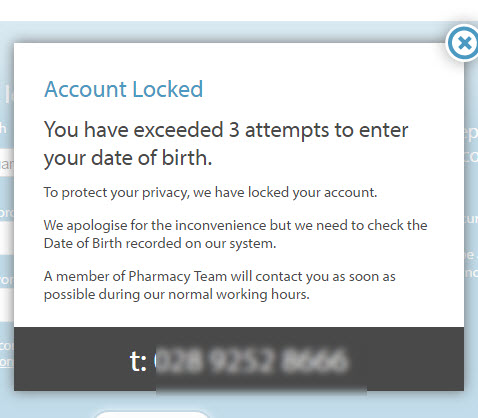Click the "We apologise for the inconvenience" paragraph
The height and width of the screenshot is (418, 478).
pos(235,234)
